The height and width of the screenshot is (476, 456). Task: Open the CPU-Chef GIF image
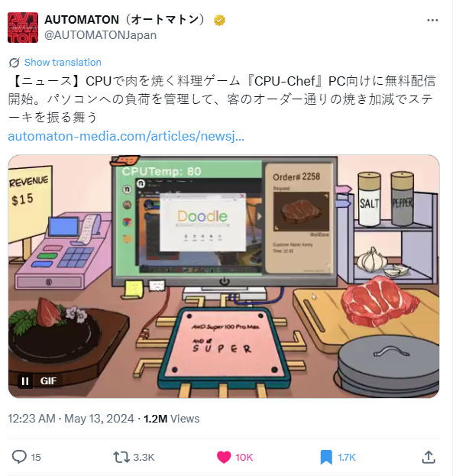[x=224, y=277]
